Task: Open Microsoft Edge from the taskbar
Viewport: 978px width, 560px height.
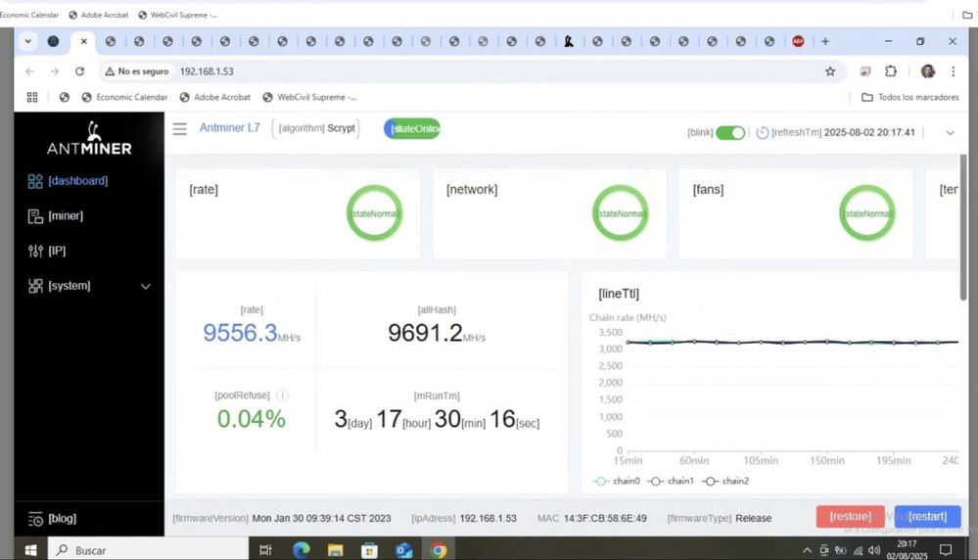Action: tap(302, 550)
